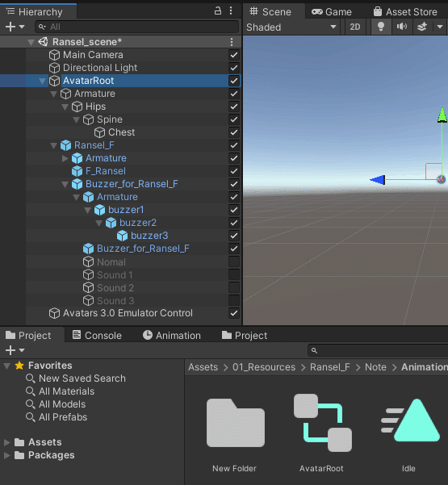Collapse the Spine foldout arrow

76,120
